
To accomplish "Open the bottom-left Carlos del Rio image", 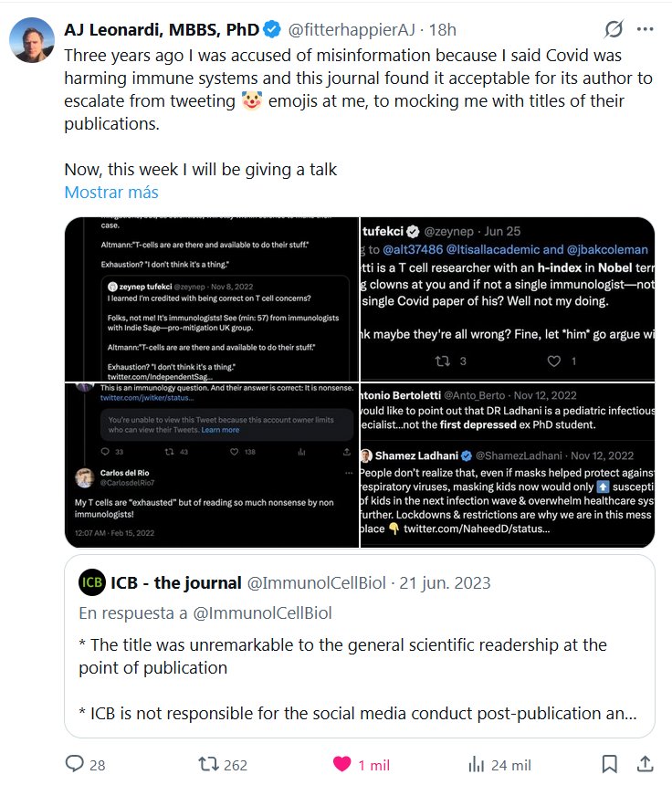I will (x=211, y=465).
